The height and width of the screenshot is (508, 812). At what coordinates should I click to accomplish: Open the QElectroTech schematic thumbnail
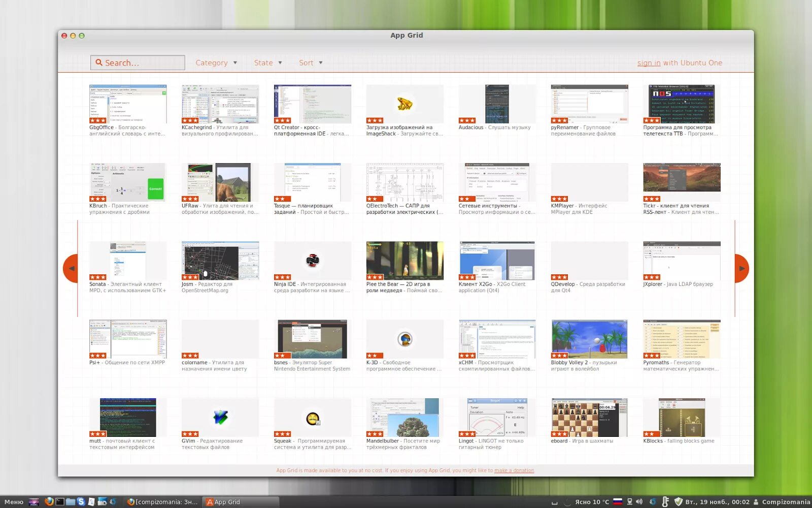click(405, 182)
